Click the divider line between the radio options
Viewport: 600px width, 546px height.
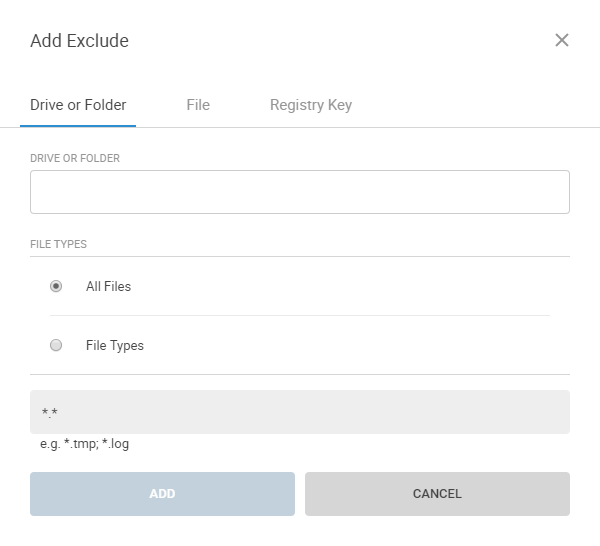(299, 316)
